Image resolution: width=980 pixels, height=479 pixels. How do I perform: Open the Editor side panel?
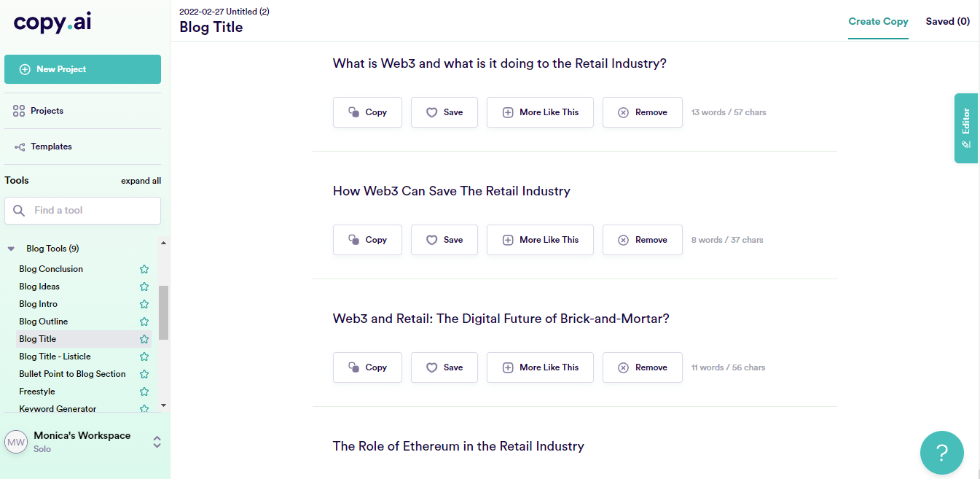pyautogui.click(x=965, y=128)
